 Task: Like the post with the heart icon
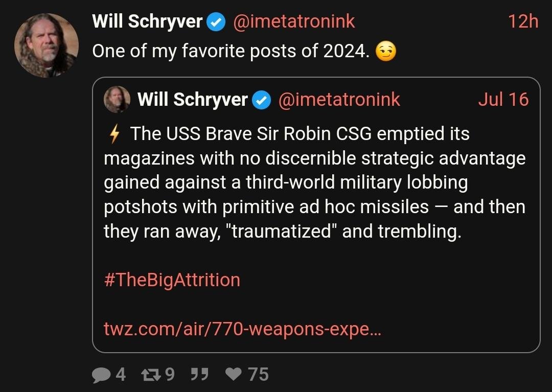(x=234, y=375)
